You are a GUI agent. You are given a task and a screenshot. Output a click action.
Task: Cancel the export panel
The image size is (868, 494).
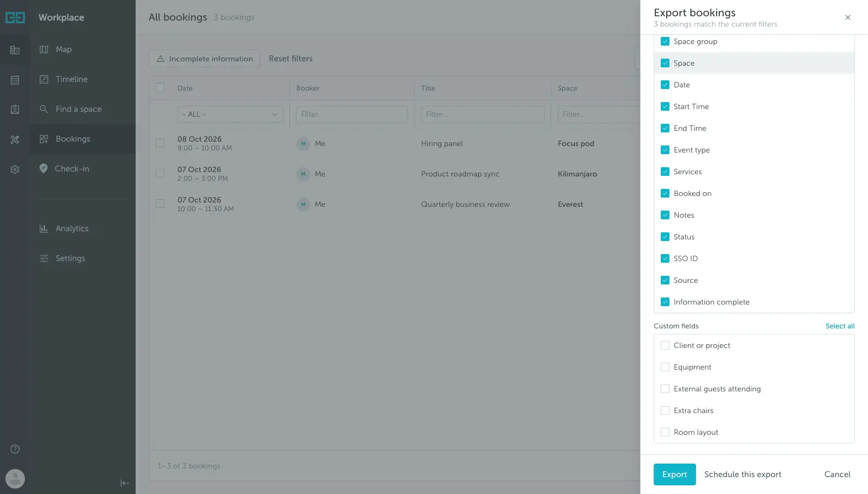coord(838,474)
